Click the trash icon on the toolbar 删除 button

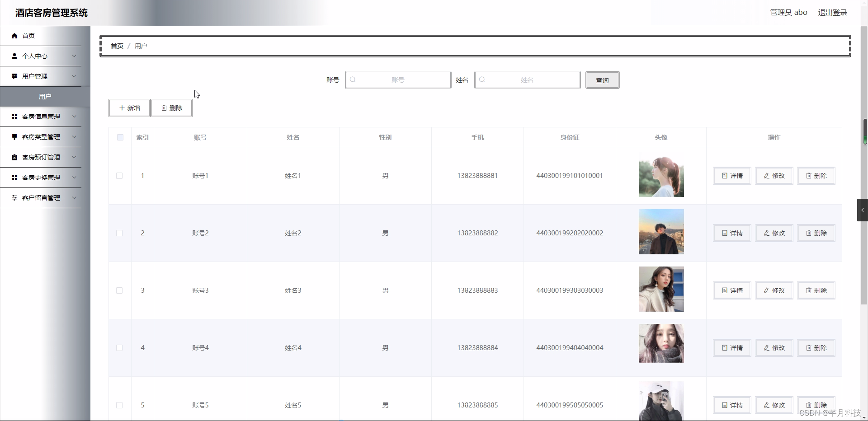click(164, 108)
